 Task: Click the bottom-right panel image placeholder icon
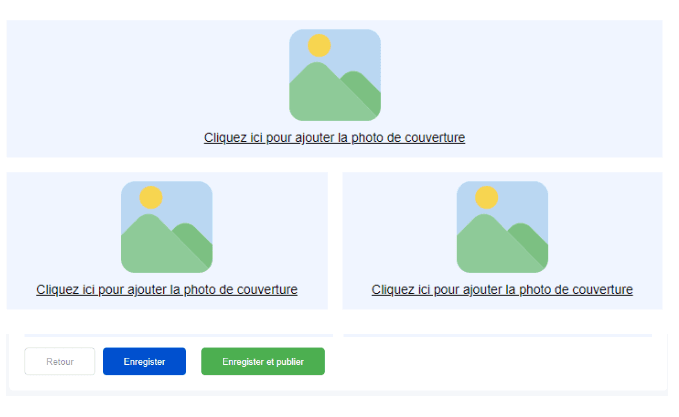(x=502, y=227)
